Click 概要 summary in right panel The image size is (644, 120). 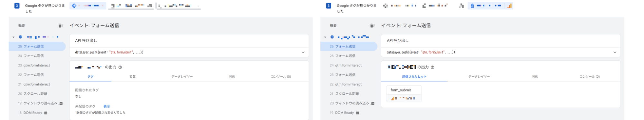click(x=333, y=26)
